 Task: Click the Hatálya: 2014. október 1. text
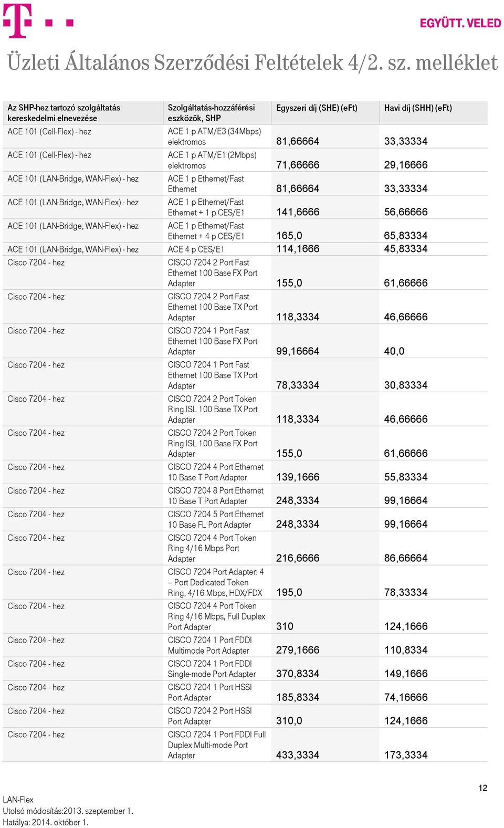46,823
